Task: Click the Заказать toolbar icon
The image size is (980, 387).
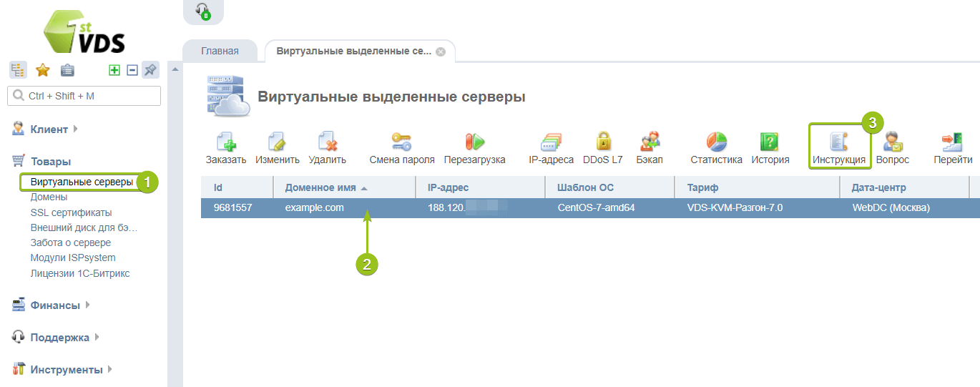Action: coord(226,142)
